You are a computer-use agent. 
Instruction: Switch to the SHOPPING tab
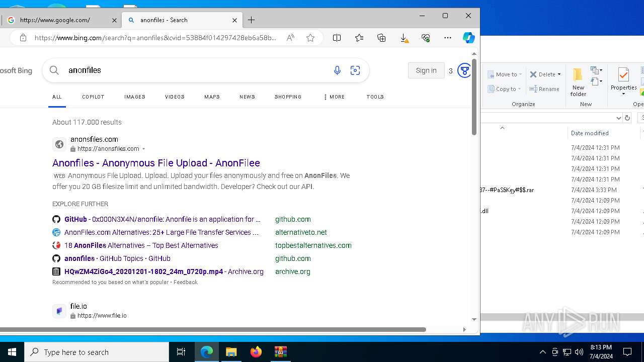[288, 97]
